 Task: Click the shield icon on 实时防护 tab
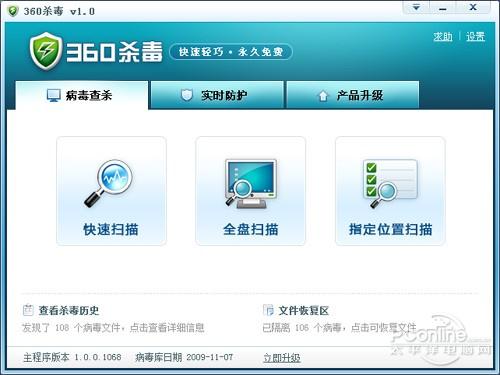187,95
